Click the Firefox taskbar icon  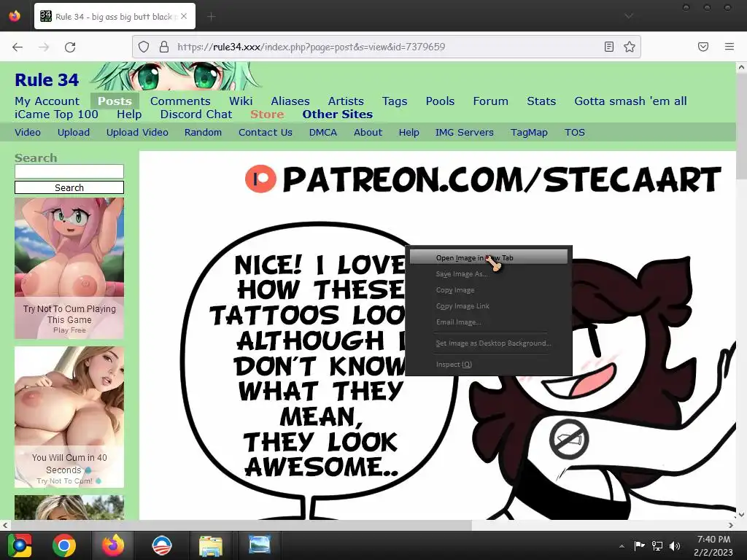click(113, 545)
